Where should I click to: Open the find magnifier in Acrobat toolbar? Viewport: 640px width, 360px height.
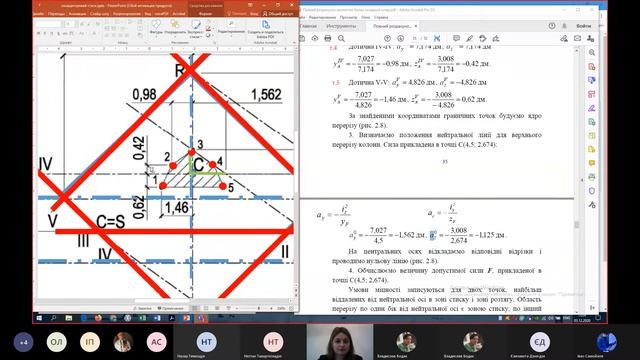click(341, 38)
